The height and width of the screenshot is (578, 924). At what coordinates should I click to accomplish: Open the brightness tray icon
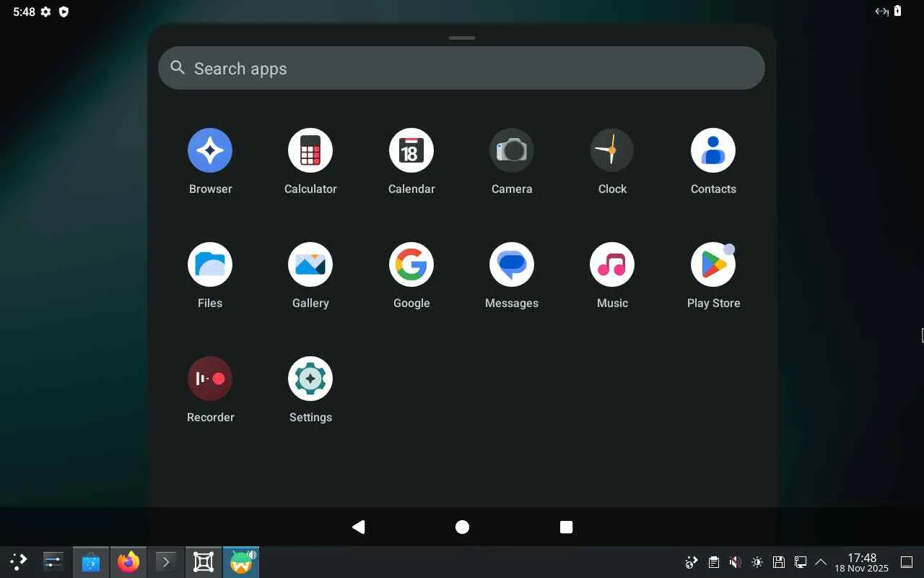[757, 562]
